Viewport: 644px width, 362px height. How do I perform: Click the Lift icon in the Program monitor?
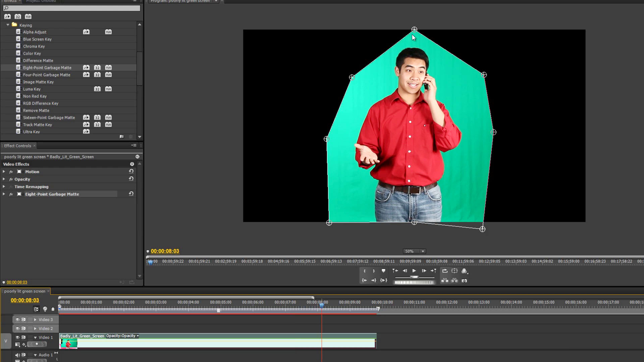click(x=445, y=281)
